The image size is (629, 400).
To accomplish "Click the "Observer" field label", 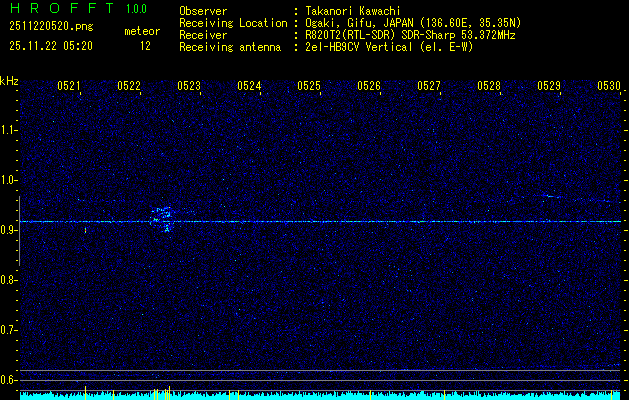I will click(x=203, y=11).
